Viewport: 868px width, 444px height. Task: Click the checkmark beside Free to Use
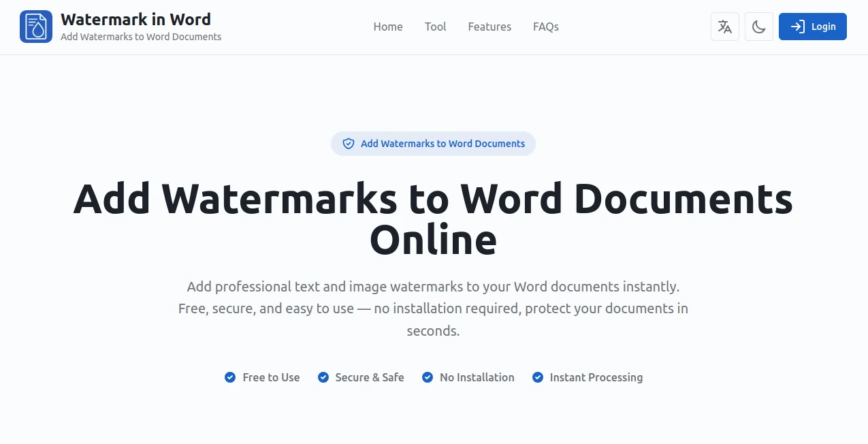point(230,377)
